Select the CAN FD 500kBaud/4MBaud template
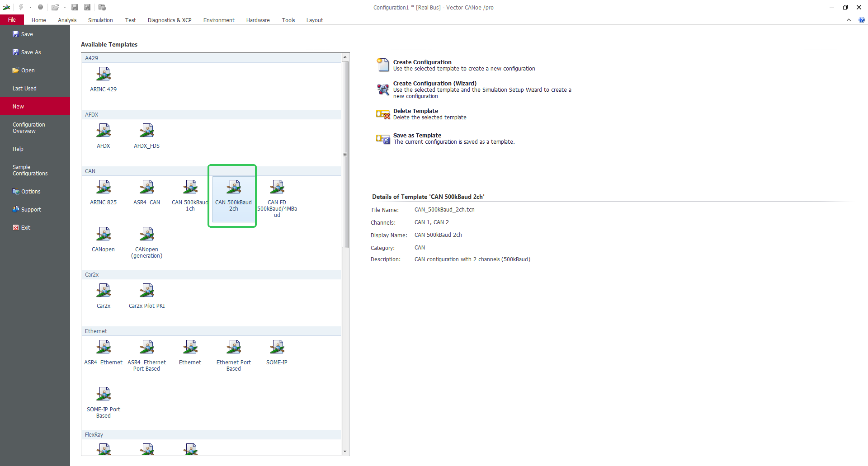868x466 pixels. pos(277,199)
